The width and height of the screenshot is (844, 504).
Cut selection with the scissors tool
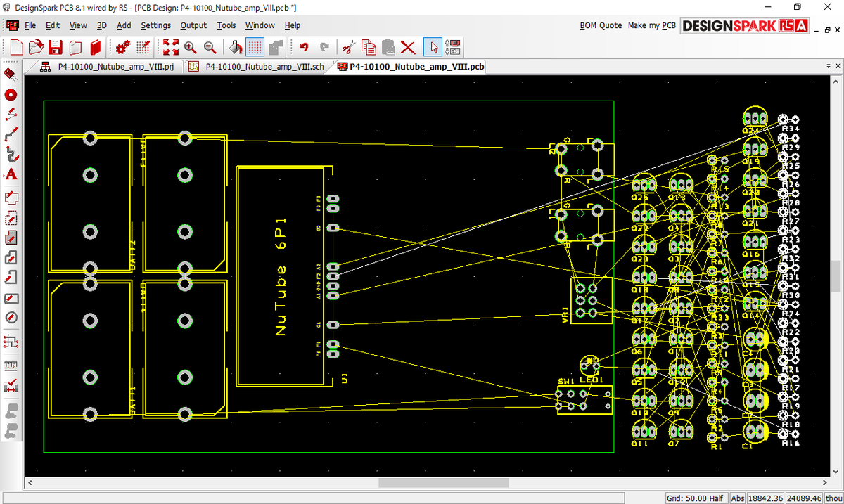click(349, 47)
